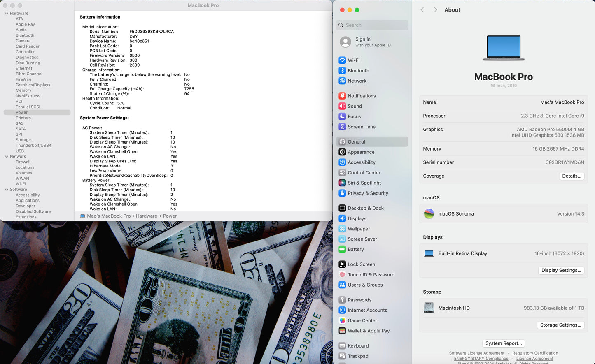Click the Wallet & Apple Pay icon
Screen dimensions: 595x364
(342, 331)
